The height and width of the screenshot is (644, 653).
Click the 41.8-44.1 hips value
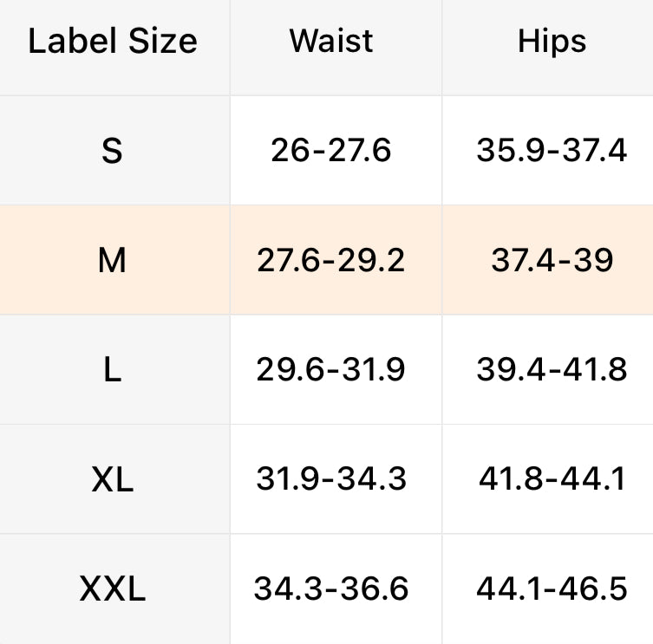point(552,479)
